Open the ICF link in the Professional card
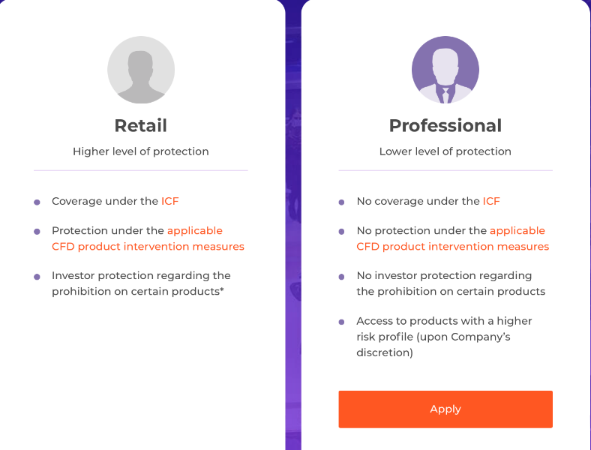The width and height of the screenshot is (591, 450). tap(491, 201)
